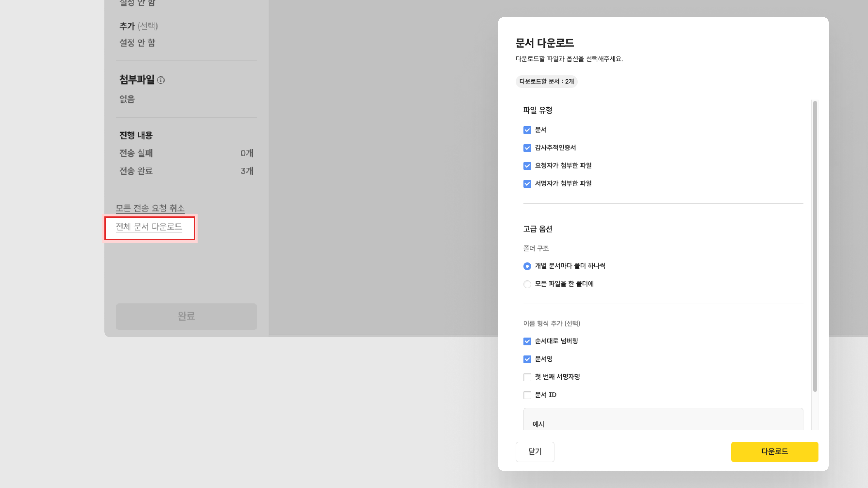Click the 전체 문서 다운로드 link
868x488 pixels.
[x=149, y=227]
